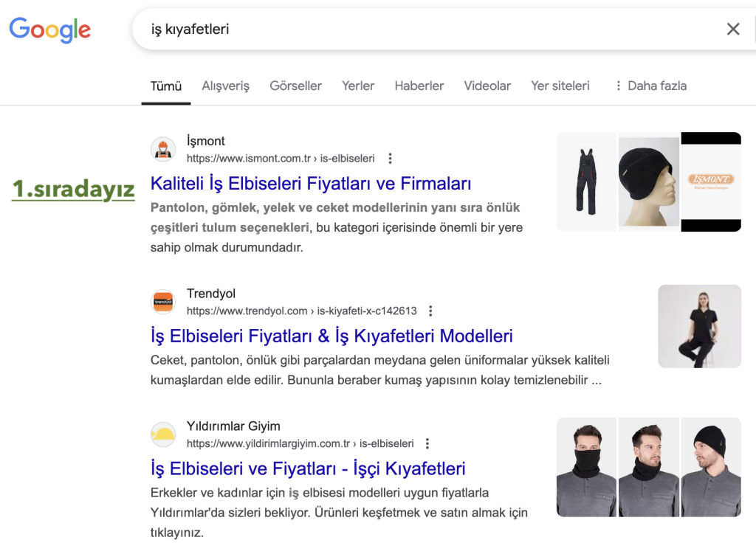The height and width of the screenshot is (554, 756).
Task: Clear the search box with X icon
Action: [x=732, y=30]
